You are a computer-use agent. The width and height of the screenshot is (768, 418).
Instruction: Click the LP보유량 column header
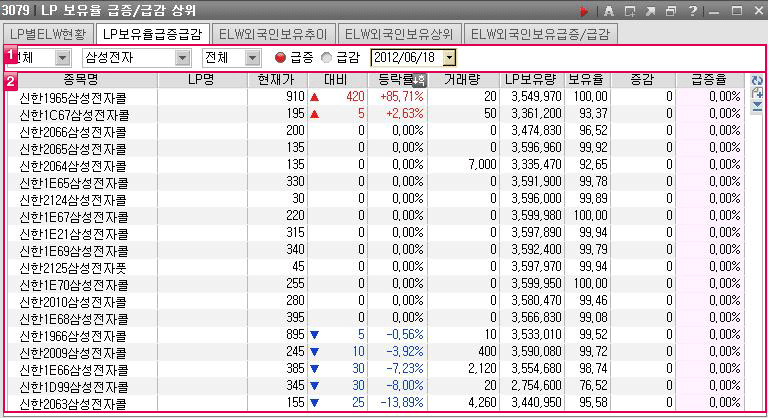pos(530,80)
